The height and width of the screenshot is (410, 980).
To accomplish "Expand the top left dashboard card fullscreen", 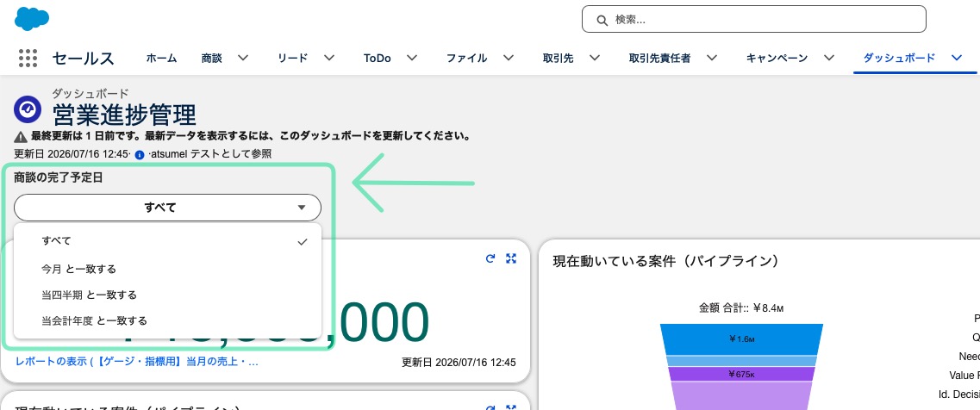I will click(511, 258).
